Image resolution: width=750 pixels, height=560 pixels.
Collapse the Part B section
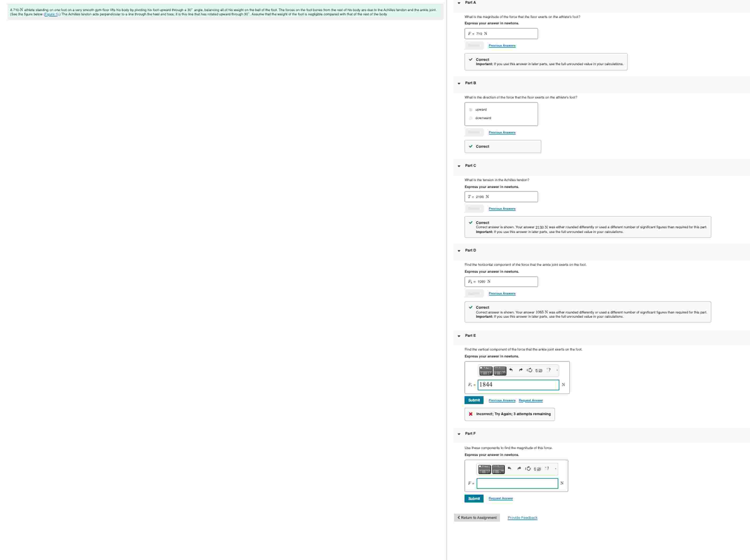tap(459, 83)
